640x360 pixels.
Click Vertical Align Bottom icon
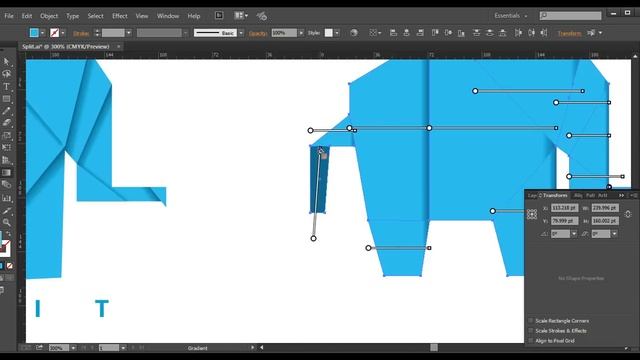coord(461,33)
